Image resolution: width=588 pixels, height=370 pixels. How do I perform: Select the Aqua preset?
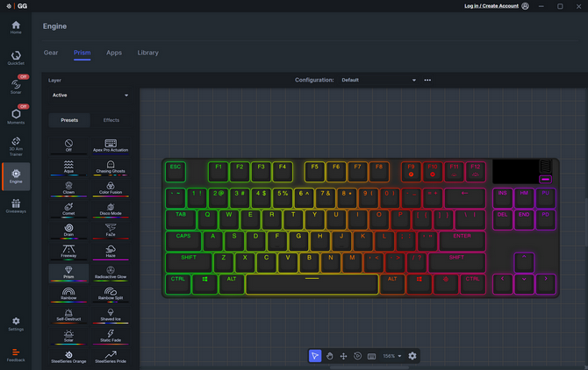coord(68,167)
